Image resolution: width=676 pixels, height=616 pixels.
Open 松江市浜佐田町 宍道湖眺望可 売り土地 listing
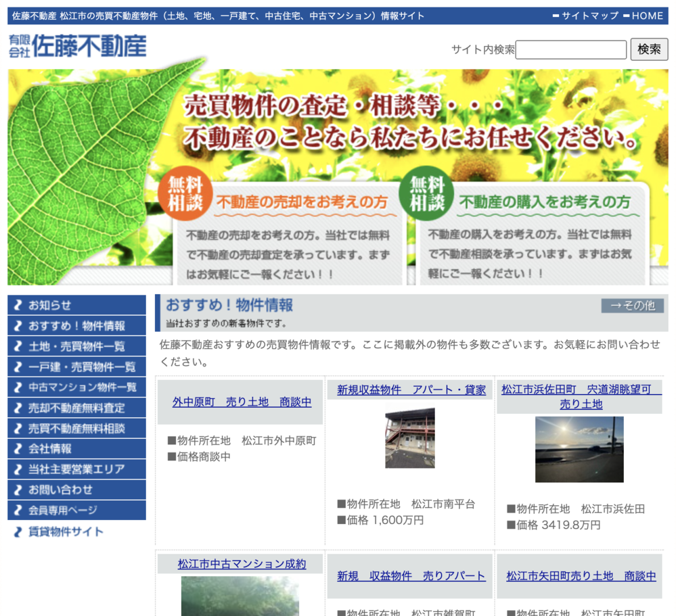click(x=581, y=397)
